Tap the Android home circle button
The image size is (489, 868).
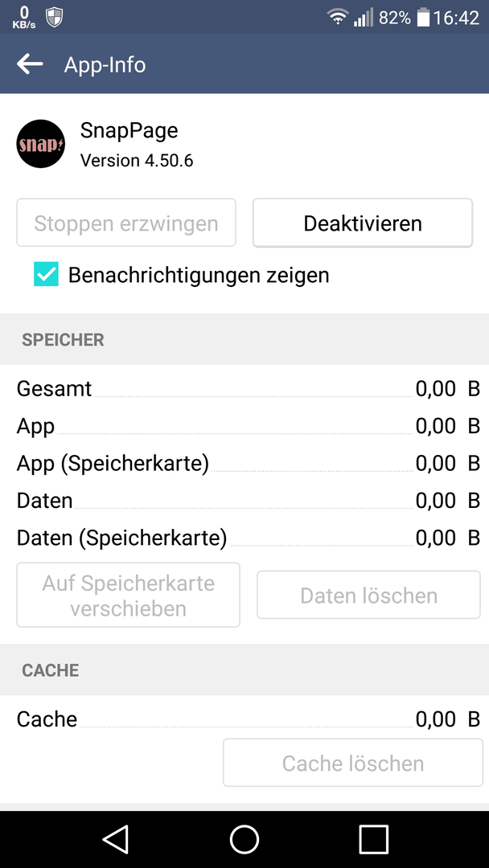coord(244,839)
